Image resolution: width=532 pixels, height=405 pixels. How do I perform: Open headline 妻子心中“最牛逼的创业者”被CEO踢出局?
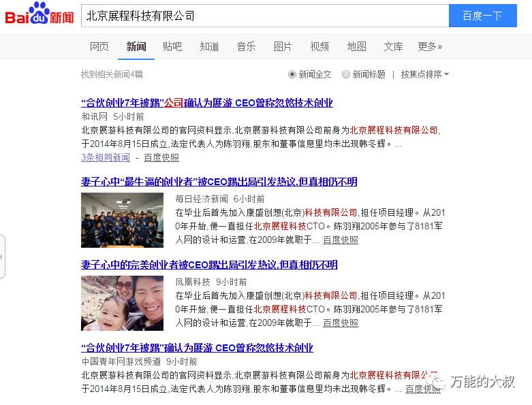pyautogui.click(x=219, y=182)
